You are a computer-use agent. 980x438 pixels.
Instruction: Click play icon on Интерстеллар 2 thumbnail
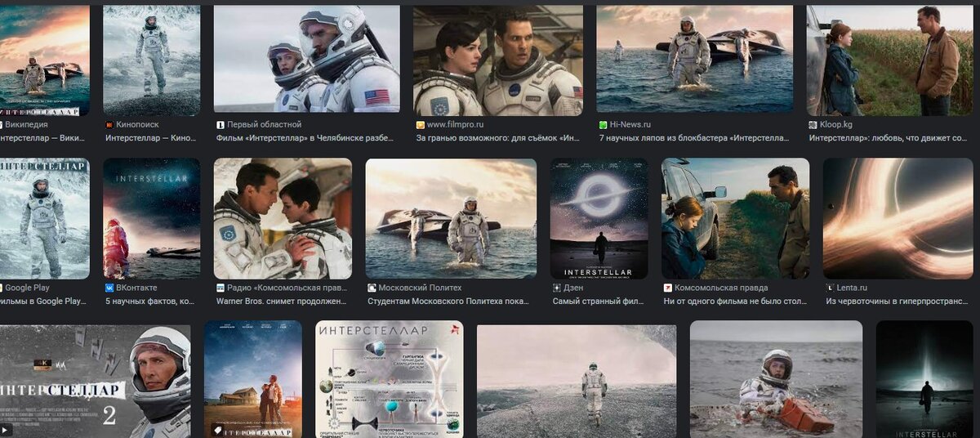pos(6,428)
